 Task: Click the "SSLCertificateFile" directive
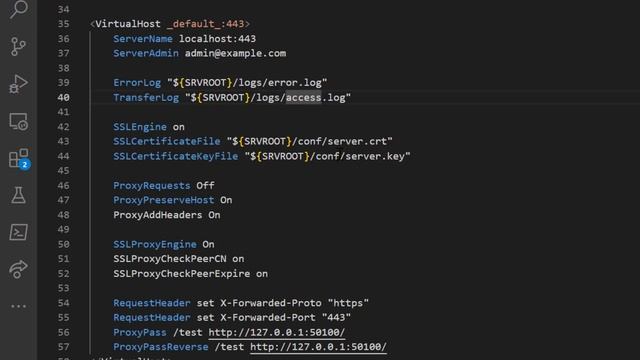(x=167, y=142)
